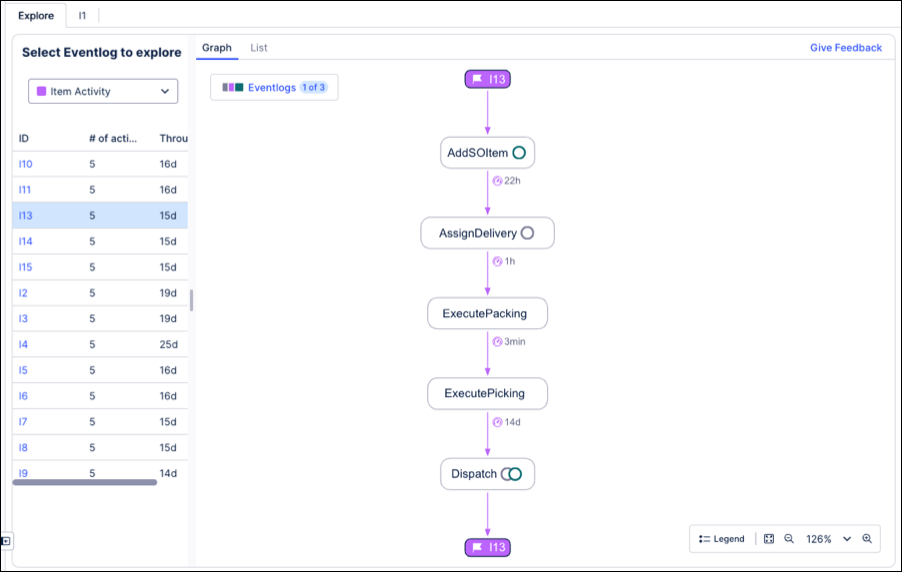Click the fit-to-screen icon
902x572 pixels.
(x=769, y=539)
